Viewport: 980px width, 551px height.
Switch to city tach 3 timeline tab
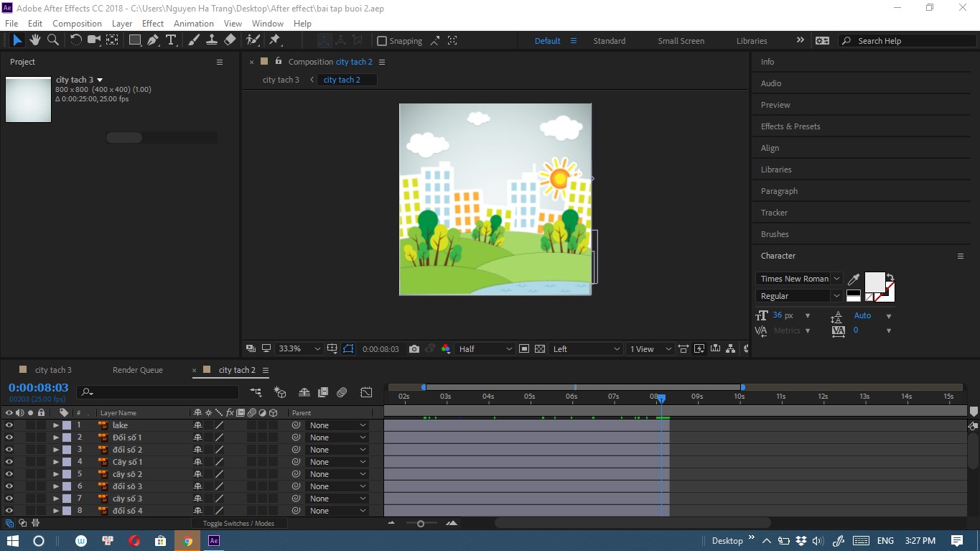coord(54,370)
